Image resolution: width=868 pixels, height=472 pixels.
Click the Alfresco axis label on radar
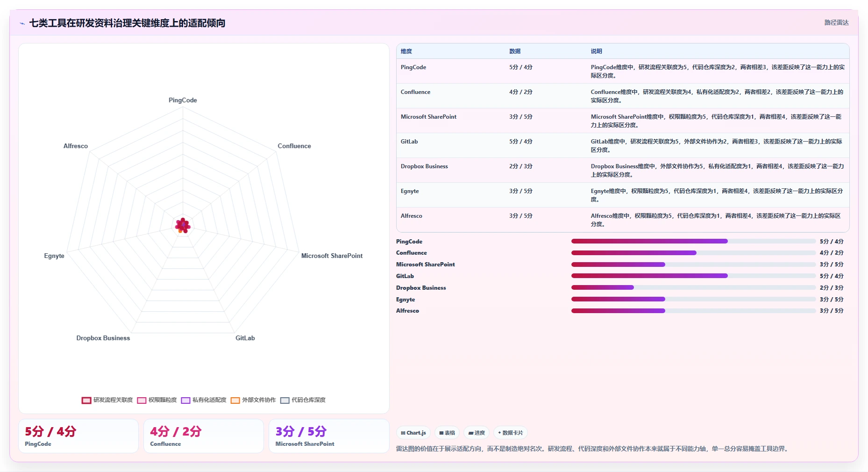pyautogui.click(x=76, y=146)
